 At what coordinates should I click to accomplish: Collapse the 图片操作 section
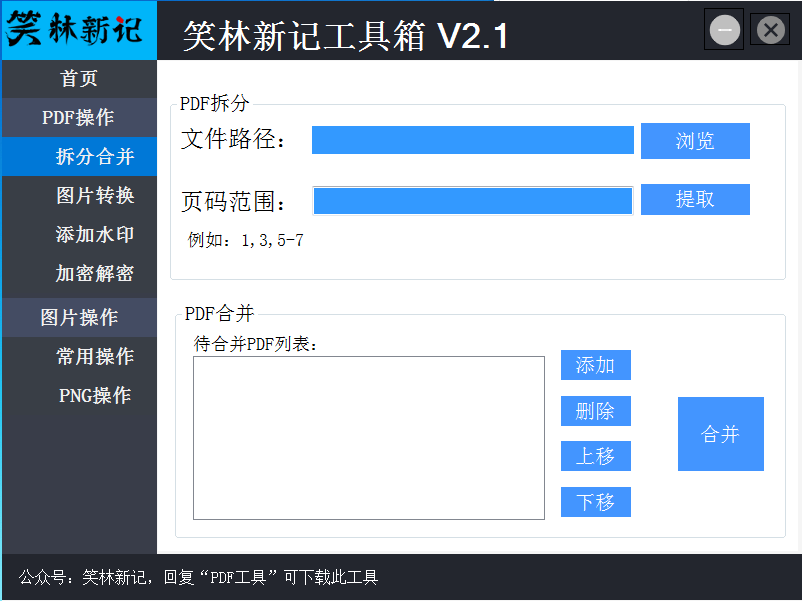pos(79,318)
